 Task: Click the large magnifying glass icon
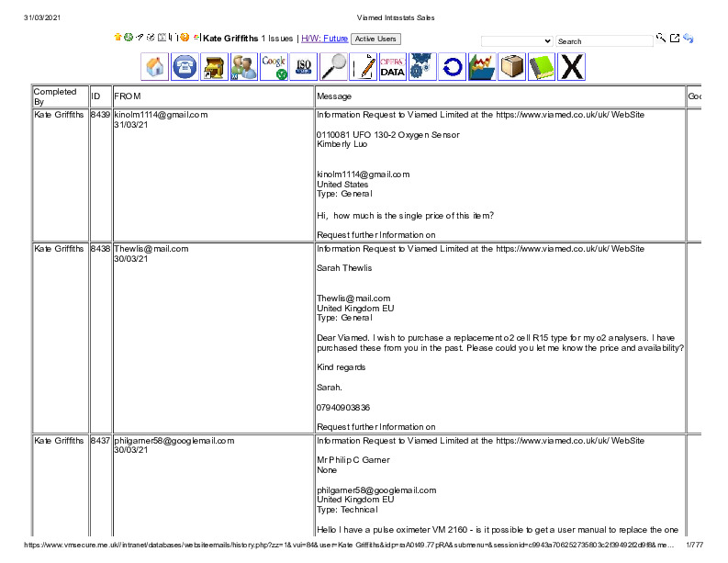point(334,67)
